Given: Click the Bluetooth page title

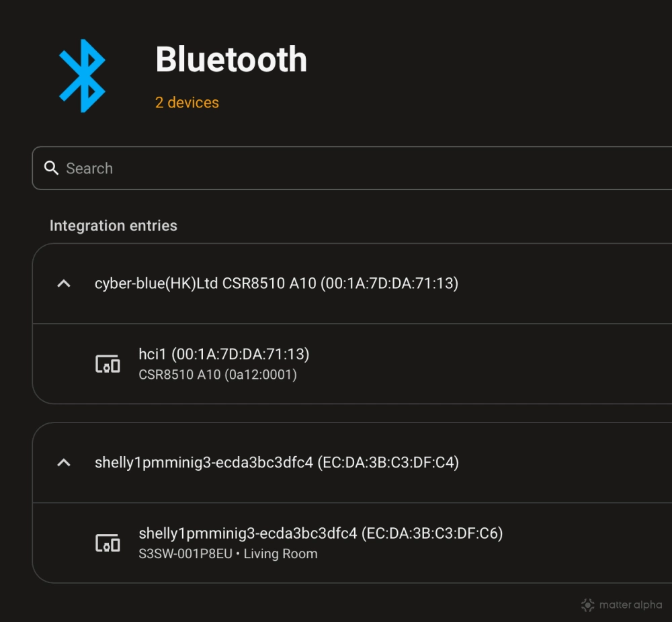Looking at the screenshot, I should pos(231,59).
